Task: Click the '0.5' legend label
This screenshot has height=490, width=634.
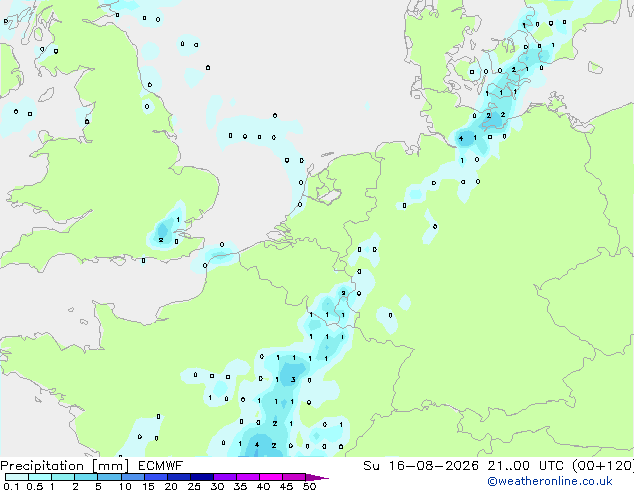Action: click(x=34, y=486)
